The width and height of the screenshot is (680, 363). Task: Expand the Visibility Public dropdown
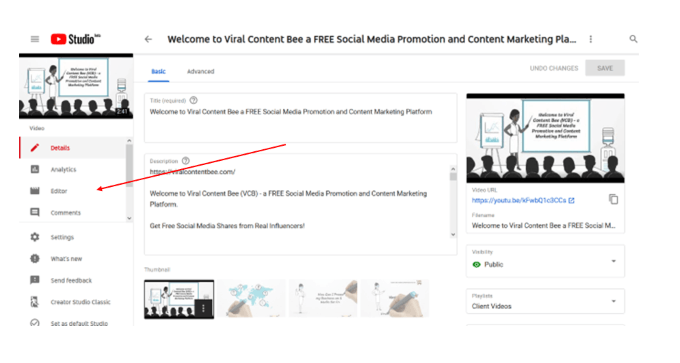coord(545,261)
